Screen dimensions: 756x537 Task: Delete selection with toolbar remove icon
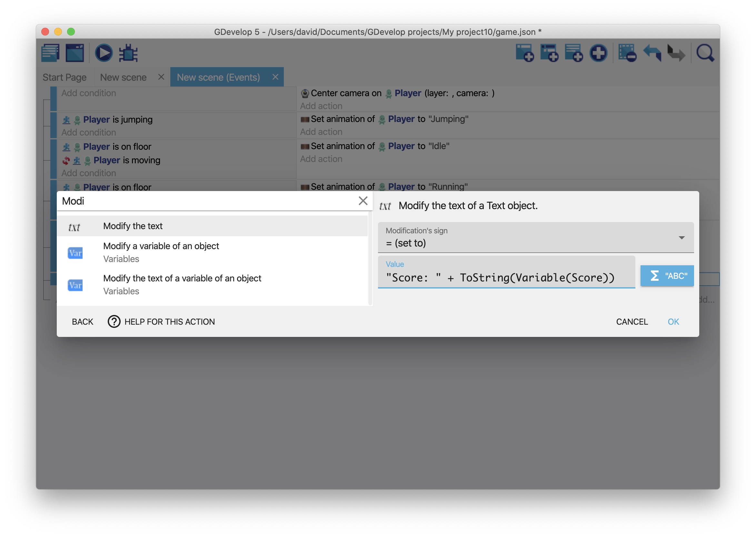(x=627, y=53)
